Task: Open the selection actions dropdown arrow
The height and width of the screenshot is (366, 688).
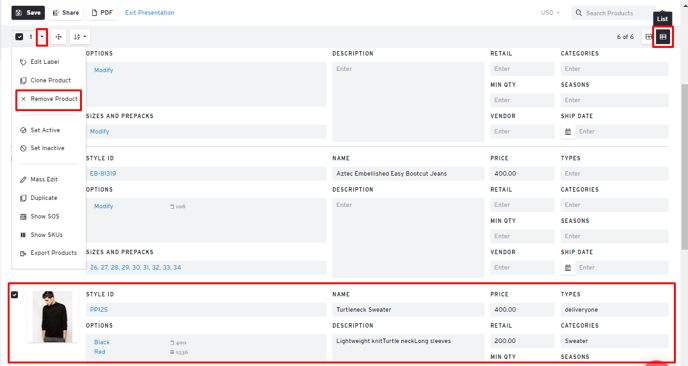Action: click(x=42, y=37)
